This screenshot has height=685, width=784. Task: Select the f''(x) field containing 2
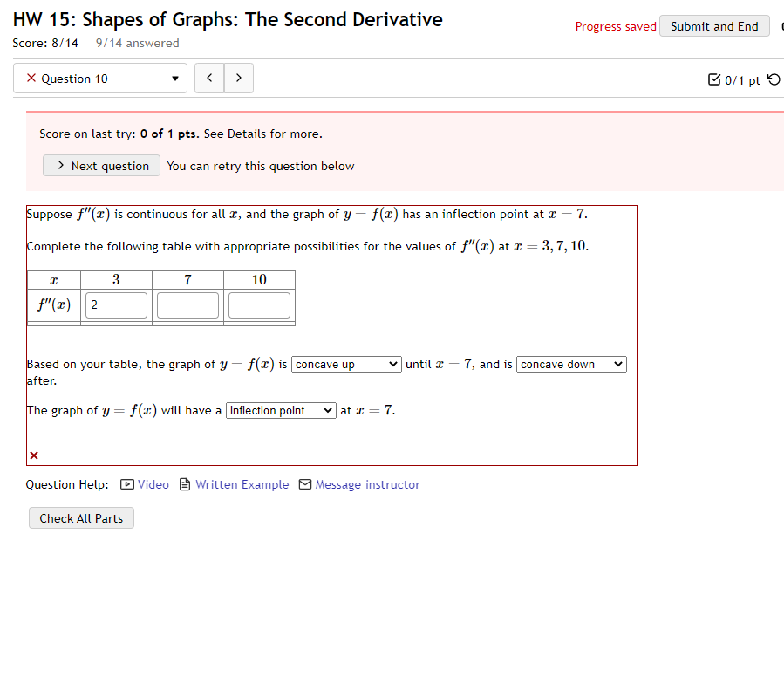[x=116, y=305]
